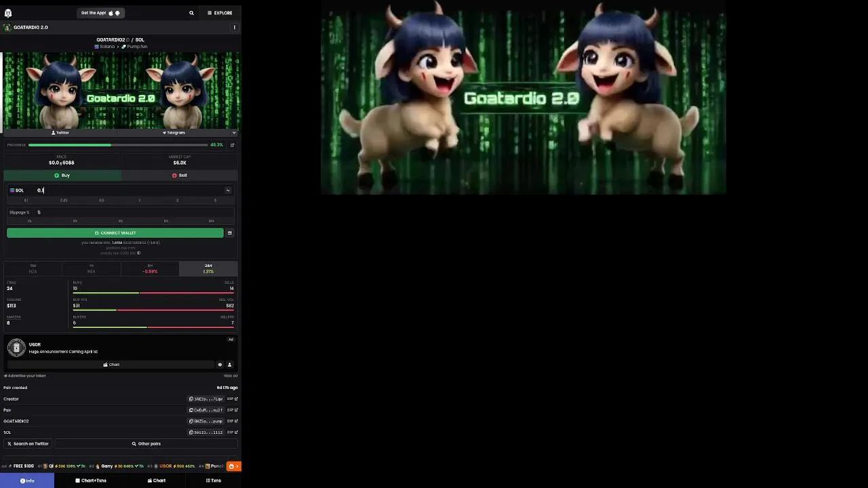Click the SOL amount input field

pyautogui.click(x=129, y=190)
